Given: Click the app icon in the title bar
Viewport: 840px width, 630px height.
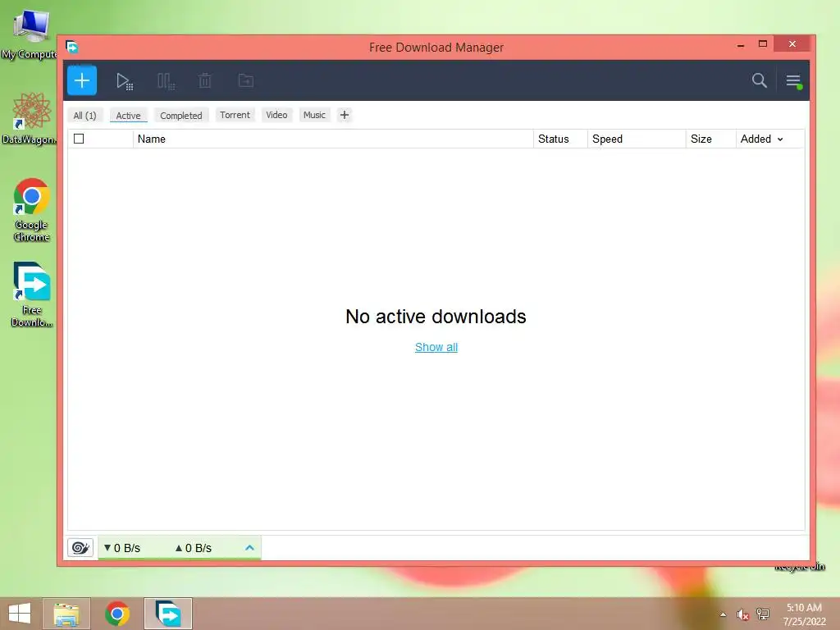Looking at the screenshot, I should tap(72, 47).
